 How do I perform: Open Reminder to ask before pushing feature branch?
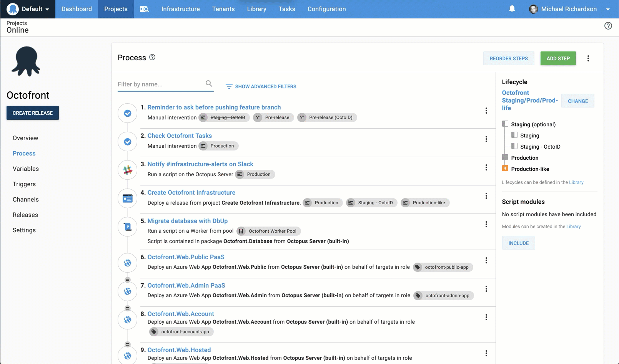pos(214,108)
